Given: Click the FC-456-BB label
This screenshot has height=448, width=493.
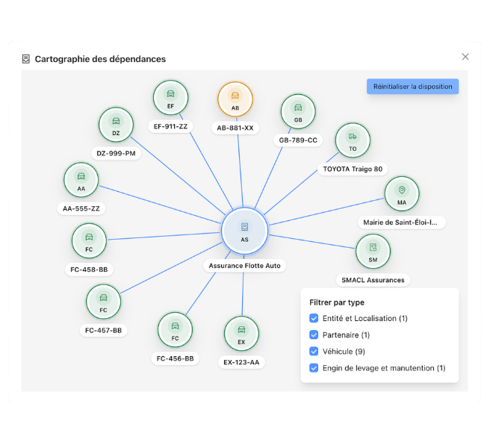Looking at the screenshot, I should [x=175, y=358].
